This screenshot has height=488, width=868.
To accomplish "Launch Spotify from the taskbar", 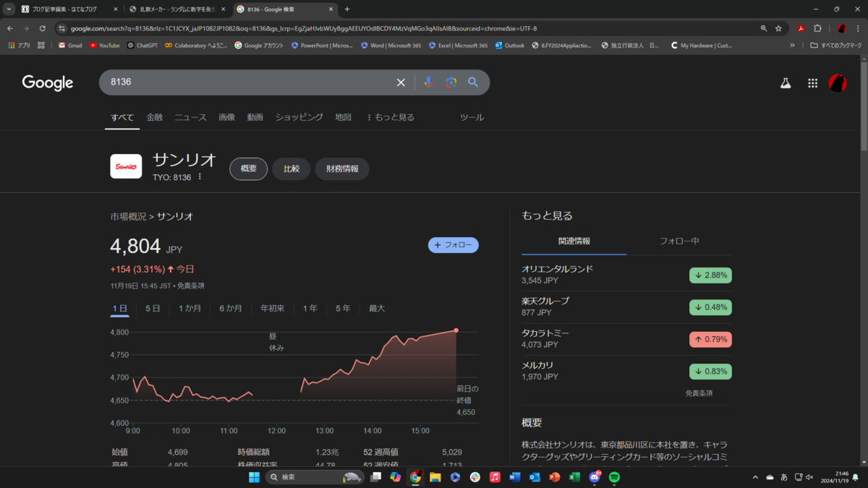I will coord(614,477).
